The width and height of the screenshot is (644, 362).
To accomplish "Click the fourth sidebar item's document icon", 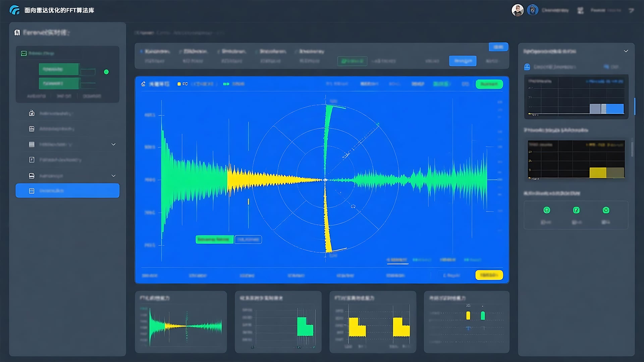I will point(32,160).
